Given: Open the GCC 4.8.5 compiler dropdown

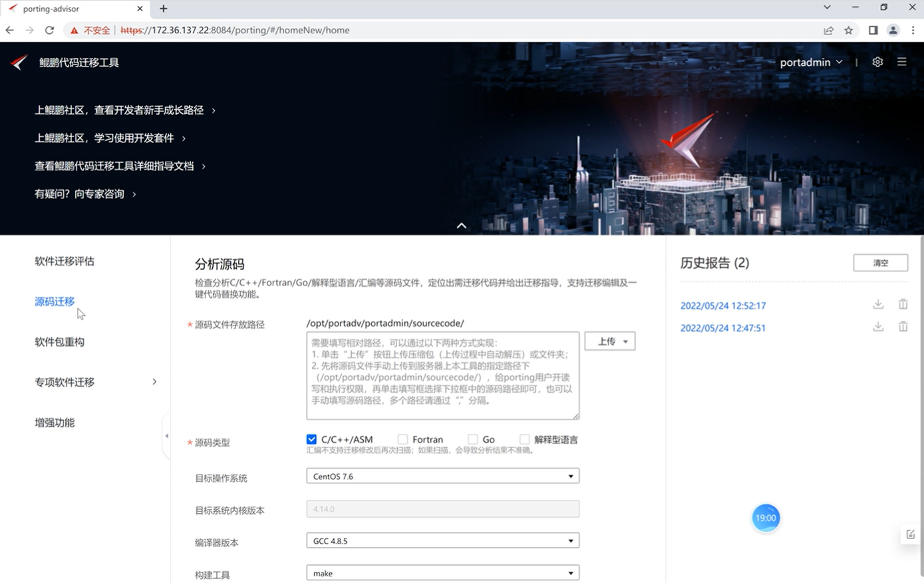Looking at the screenshot, I should coord(443,540).
